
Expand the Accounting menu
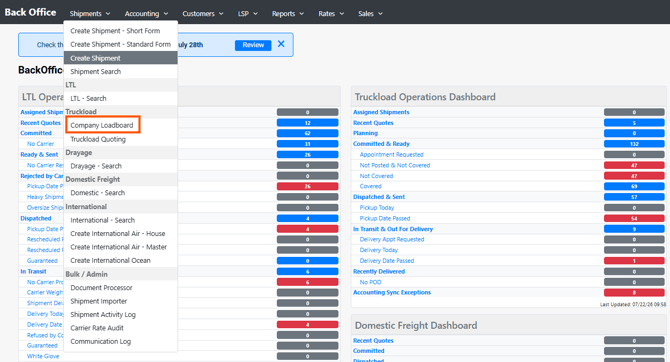click(x=146, y=14)
